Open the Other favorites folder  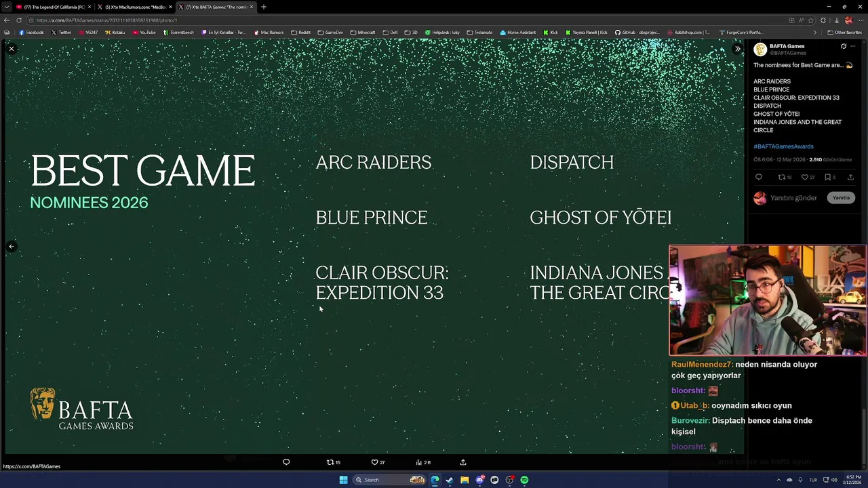point(844,33)
